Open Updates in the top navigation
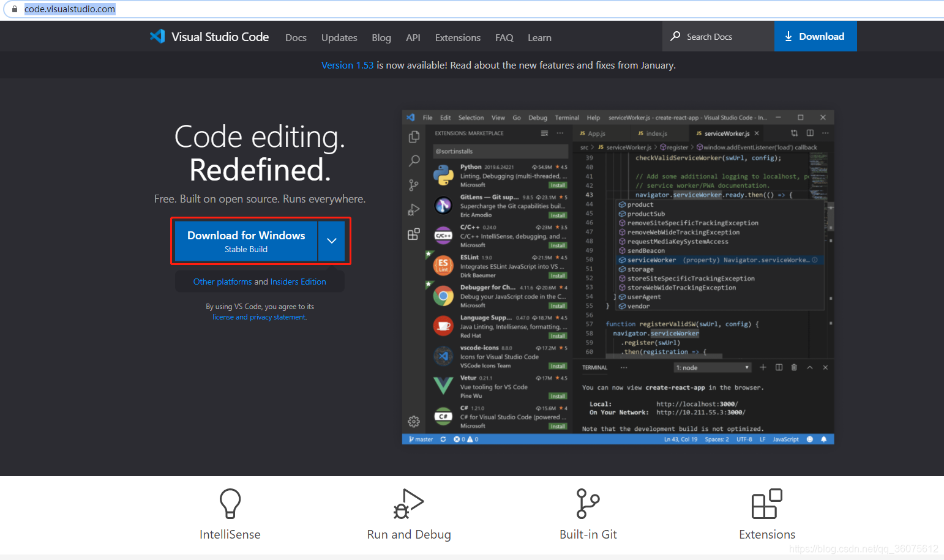Image resolution: width=944 pixels, height=560 pixels. [339, 37]
